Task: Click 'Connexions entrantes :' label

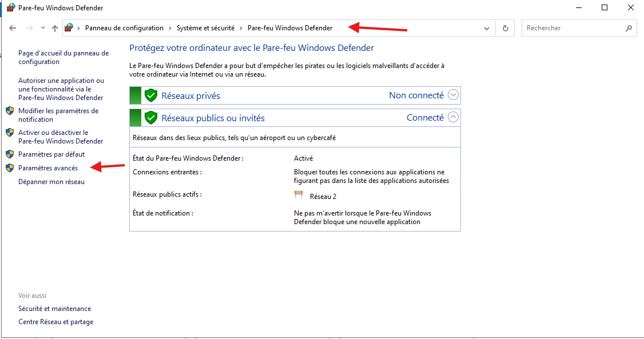Action: tap(167, 173)
